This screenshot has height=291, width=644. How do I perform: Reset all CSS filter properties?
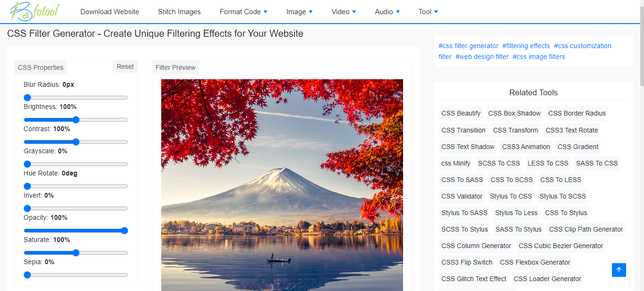124,67
